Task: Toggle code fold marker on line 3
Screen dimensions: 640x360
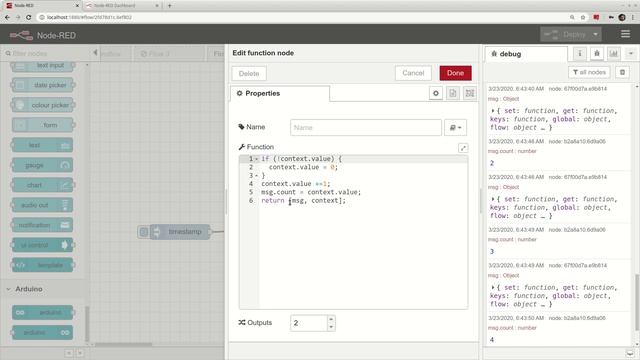Action: click(x=256, y=176)
